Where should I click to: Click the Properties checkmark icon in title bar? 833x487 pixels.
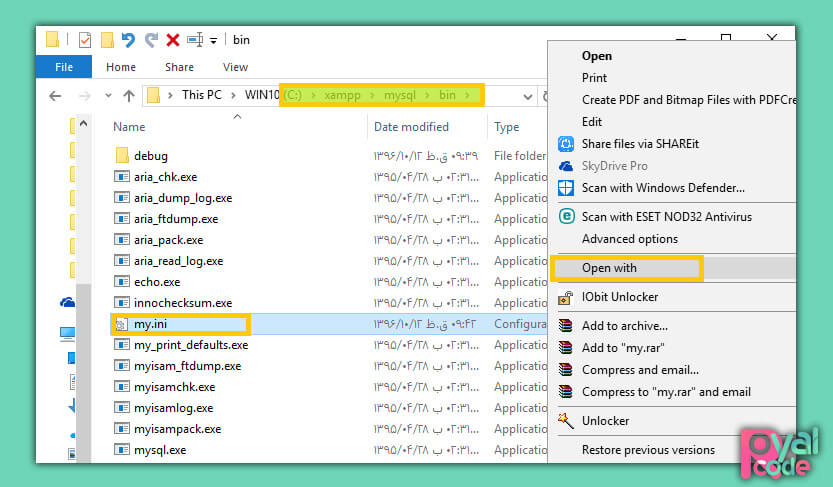tap(84, 40)
